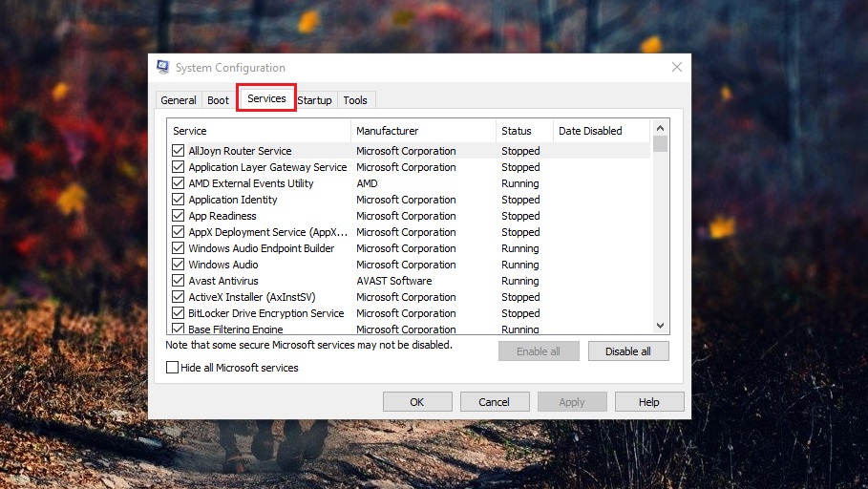This screenshot has width=868, height=489.
Task: Click Running status of Avast Antivirus
Action: (x=519, y=281)
